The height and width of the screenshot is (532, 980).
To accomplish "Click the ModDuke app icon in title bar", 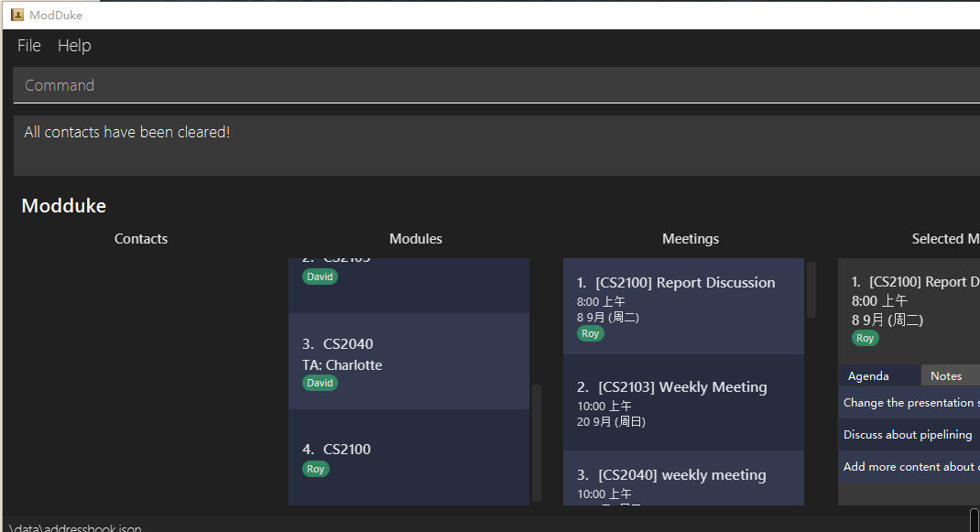I will (17, 15).
